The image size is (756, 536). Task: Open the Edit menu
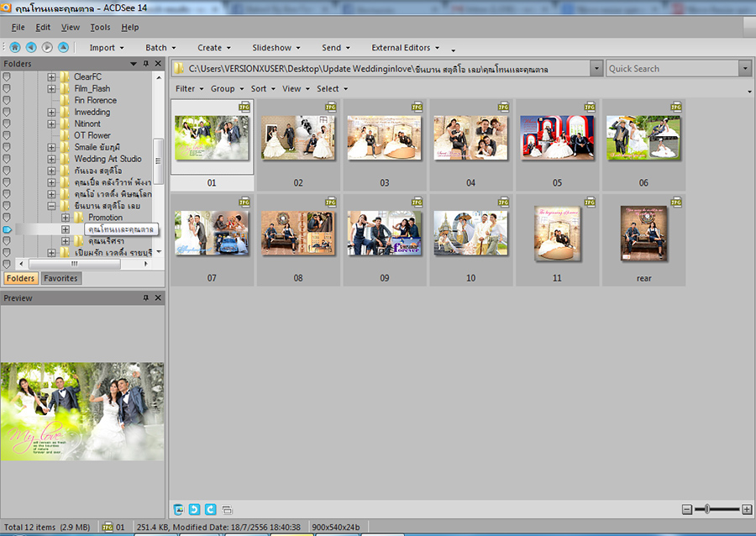click(43, 28)
